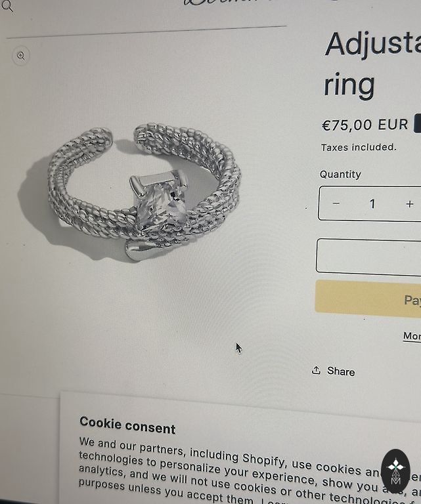Click the Share text label

click(341, 371)
